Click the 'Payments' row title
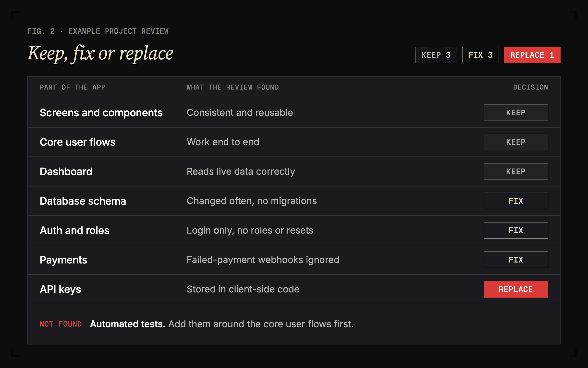 [63, 260]
